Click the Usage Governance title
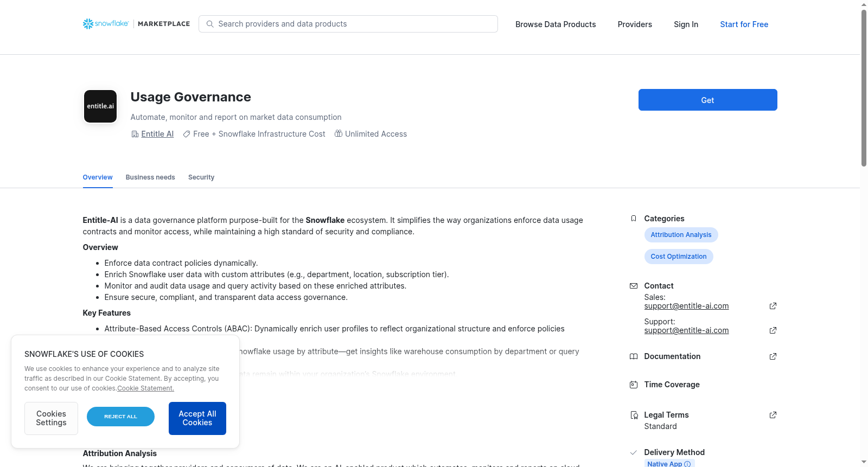This screenshot has height=467, width=868. [190, 97]
